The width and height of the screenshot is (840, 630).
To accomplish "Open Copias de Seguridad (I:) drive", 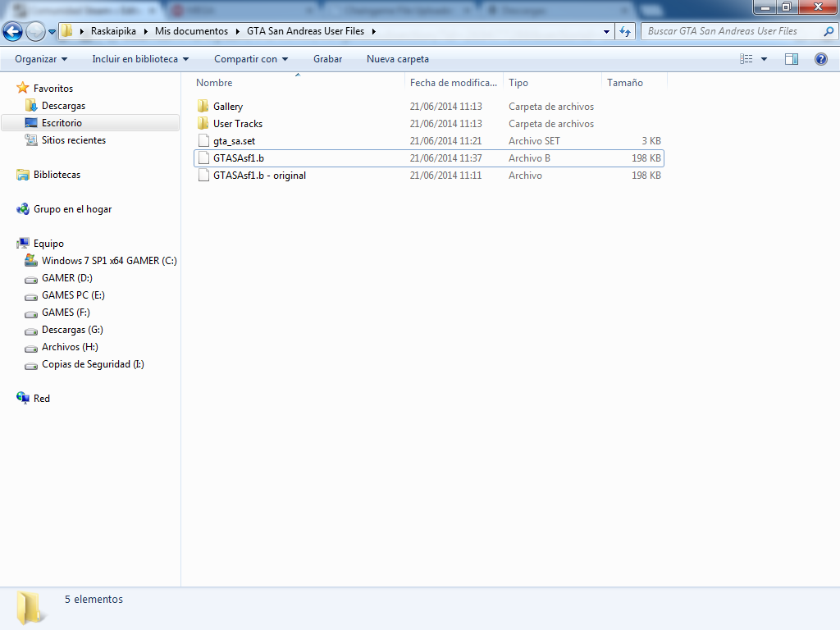I will tap(93, 363).
